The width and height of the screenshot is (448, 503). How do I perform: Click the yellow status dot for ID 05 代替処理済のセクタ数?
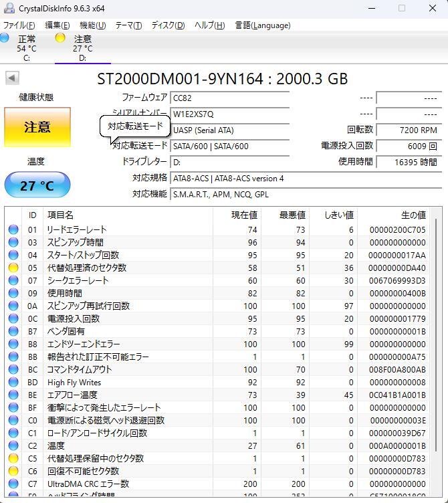tap(13, 268)
